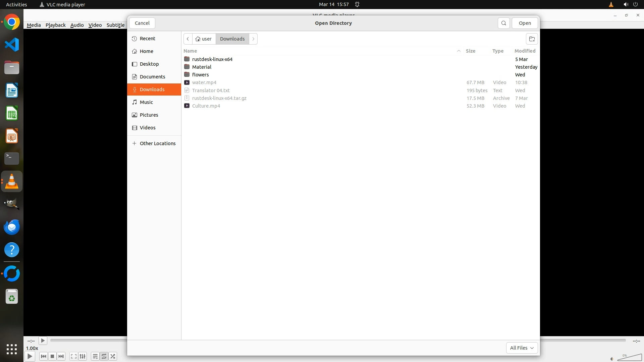This screenshot has width=644, height=362.
Task: Toggle the loop repeat mode button
Action: click(104, 356)
